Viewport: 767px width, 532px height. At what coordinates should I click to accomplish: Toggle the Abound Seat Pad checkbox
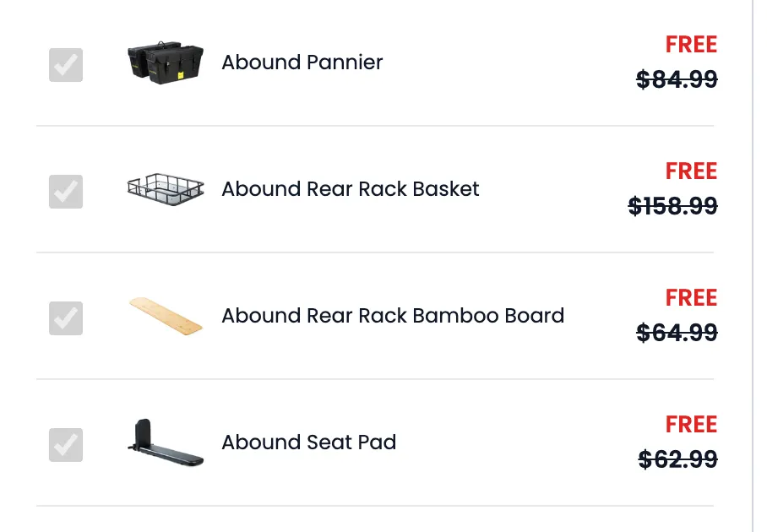click(66, 444)
